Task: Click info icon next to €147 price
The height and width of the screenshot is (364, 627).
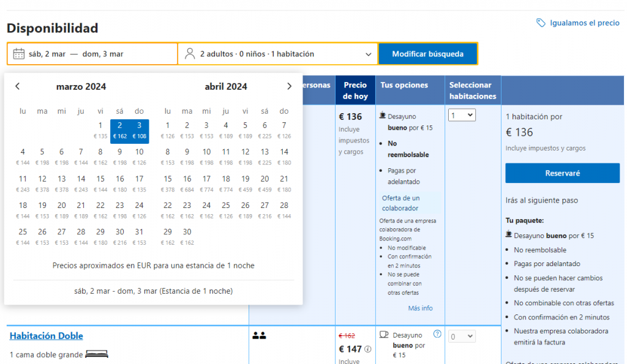Action: (x=368, y=349)
